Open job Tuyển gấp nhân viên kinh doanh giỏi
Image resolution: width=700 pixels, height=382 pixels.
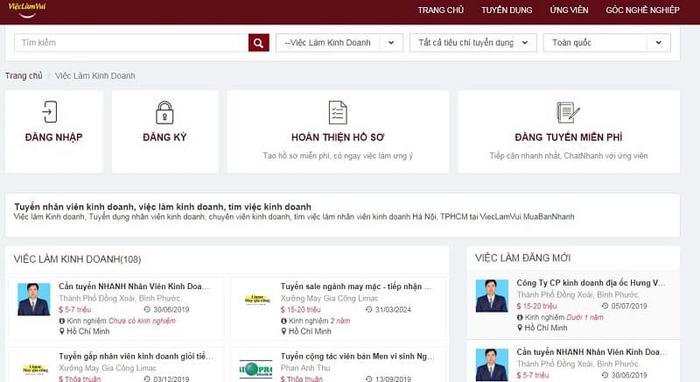pos(136,356)
